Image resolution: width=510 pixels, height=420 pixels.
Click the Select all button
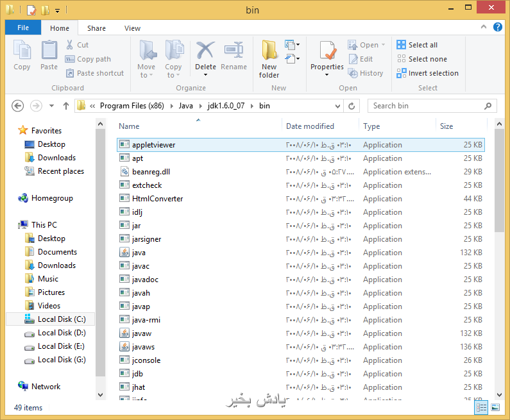pos(418,45)
